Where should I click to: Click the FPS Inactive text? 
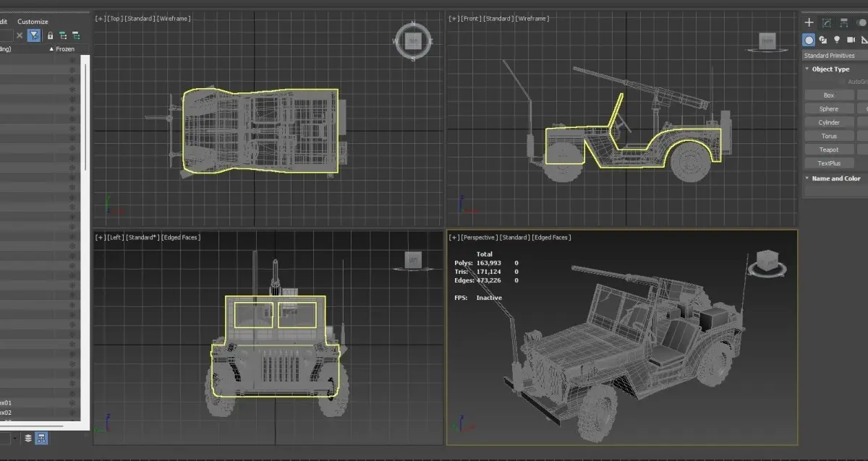point(478,298)
